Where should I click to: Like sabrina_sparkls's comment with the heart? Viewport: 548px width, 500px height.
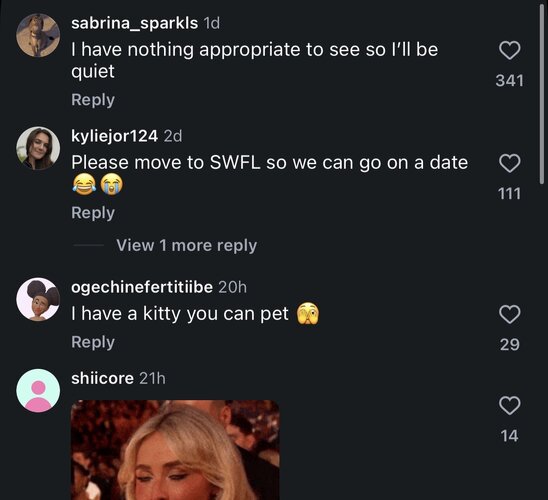[510, 50]
